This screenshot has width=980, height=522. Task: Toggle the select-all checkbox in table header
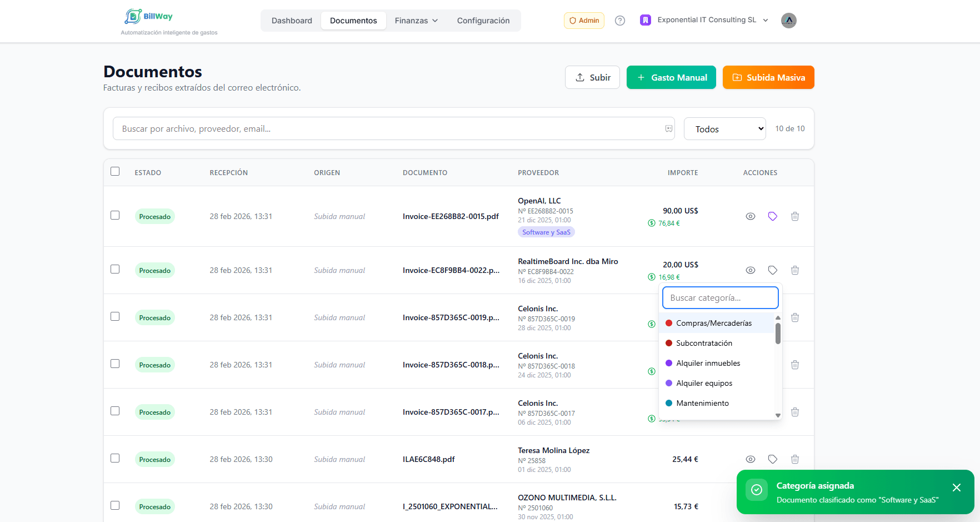click(115, 171)
